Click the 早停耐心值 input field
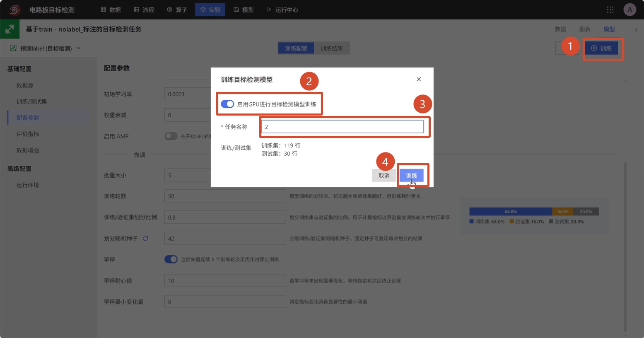 (x=225, y=281)
